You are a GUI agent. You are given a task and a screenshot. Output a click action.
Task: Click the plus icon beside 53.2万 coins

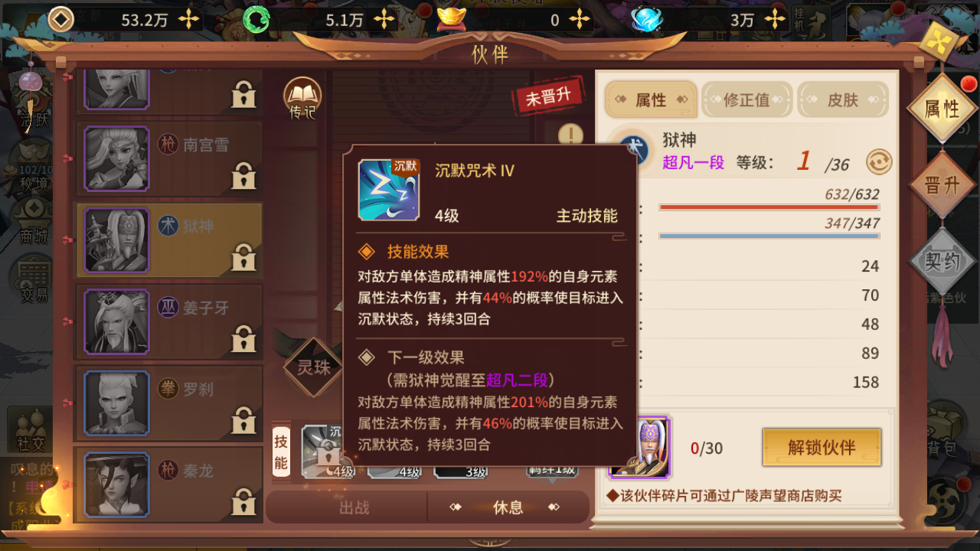(188, 19)
